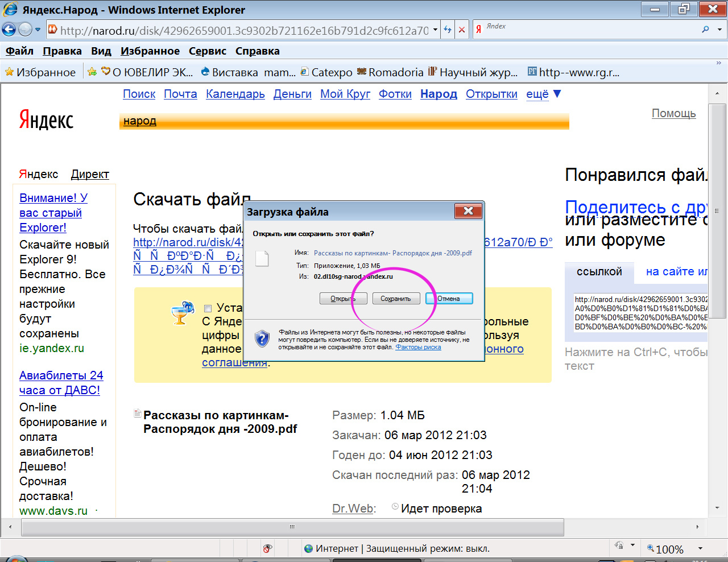Open the Файл menu

pos(20,51)
